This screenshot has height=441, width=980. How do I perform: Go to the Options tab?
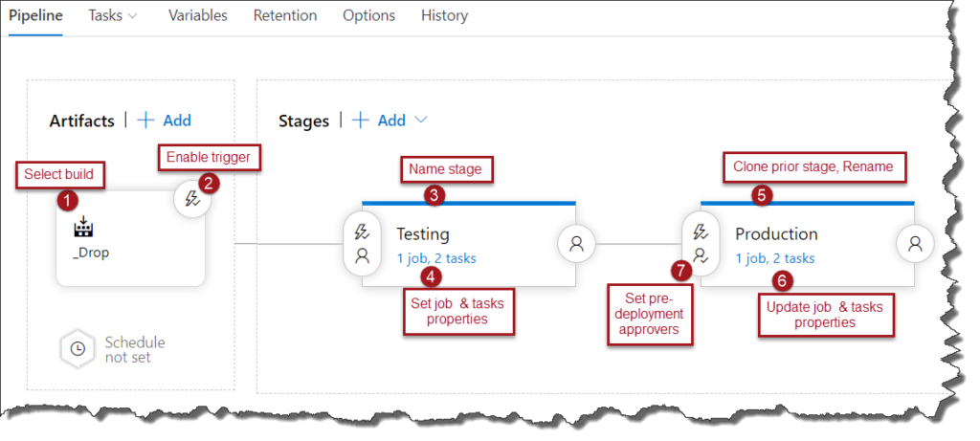(368, 15)
